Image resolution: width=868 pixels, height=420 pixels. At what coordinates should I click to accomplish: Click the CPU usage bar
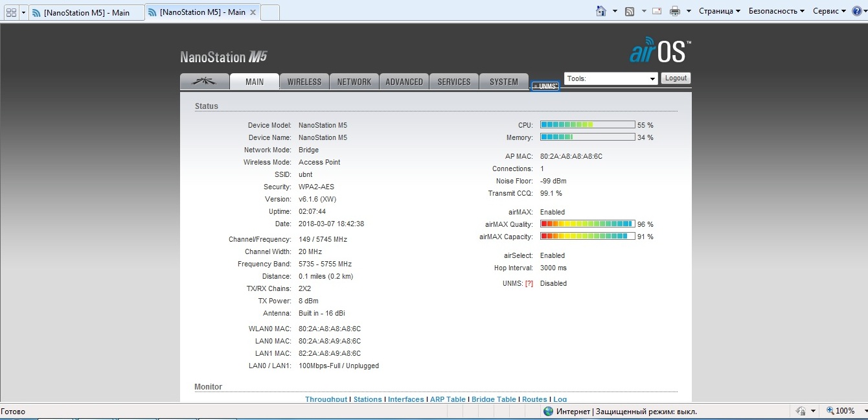[588, 124]
